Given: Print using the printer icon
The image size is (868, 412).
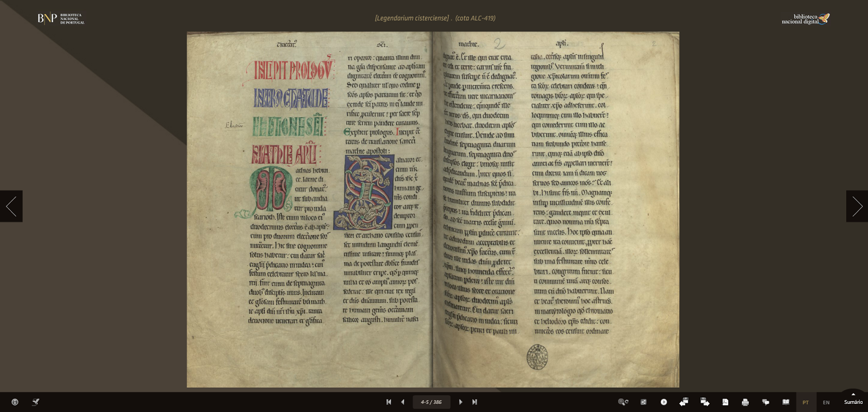Looking at the screenshot, I should pos(745,402).
